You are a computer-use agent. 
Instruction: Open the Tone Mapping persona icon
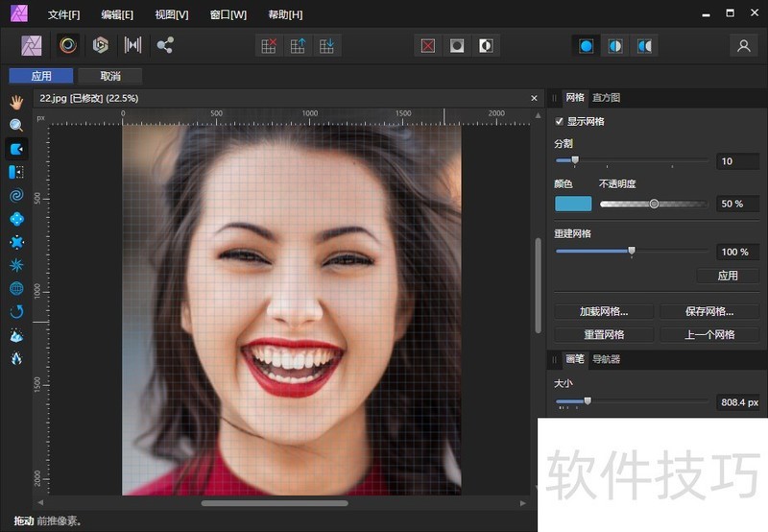click(132, 45)
